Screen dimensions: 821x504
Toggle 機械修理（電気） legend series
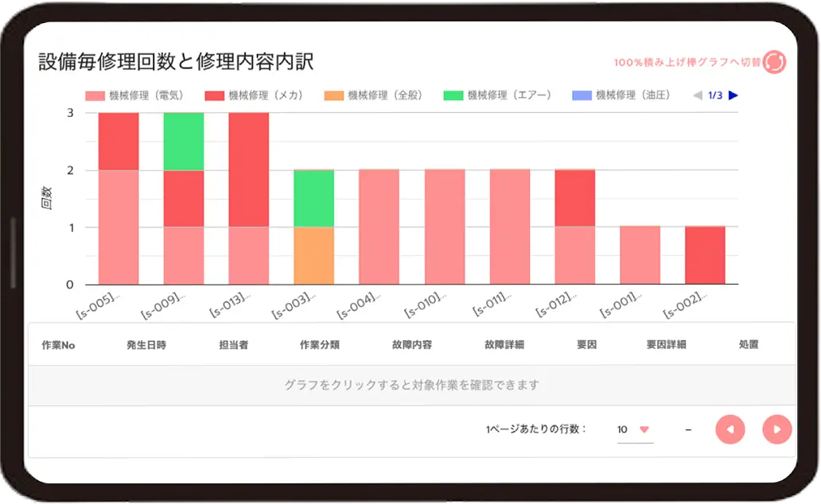click(x=134, y=95)
